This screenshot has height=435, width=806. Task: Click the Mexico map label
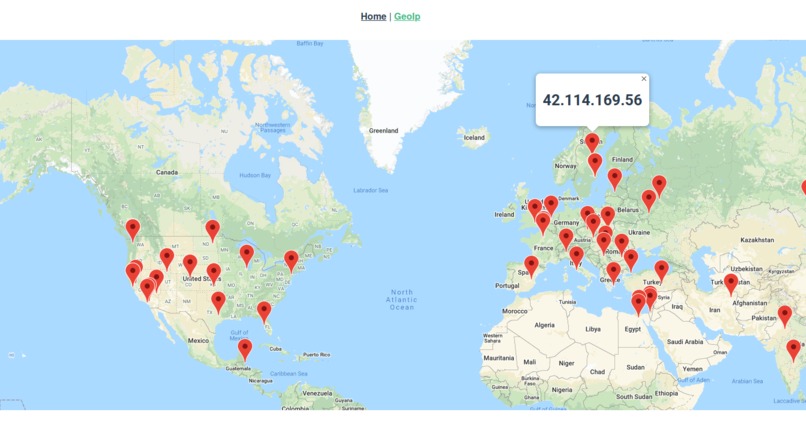tap(198, 340)
